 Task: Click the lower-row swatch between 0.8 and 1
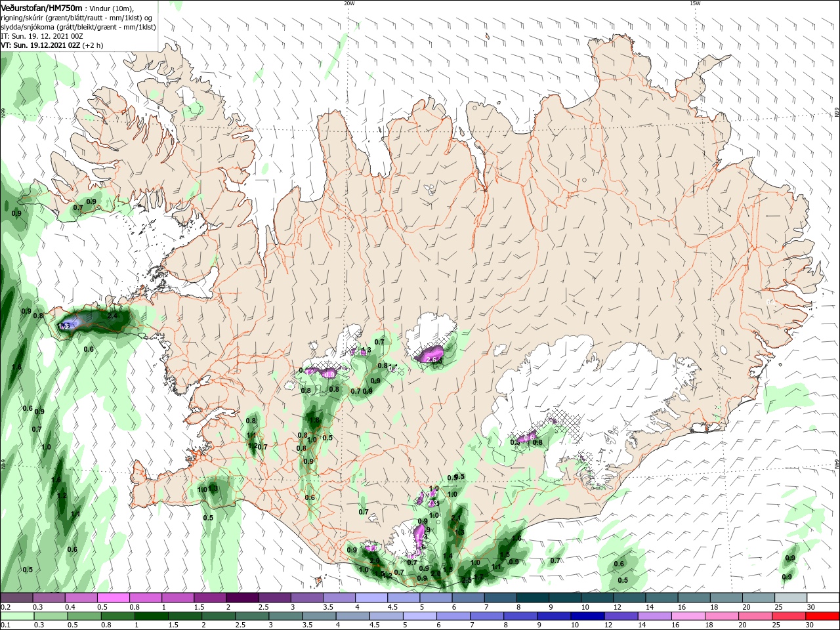tap(117, 616)
